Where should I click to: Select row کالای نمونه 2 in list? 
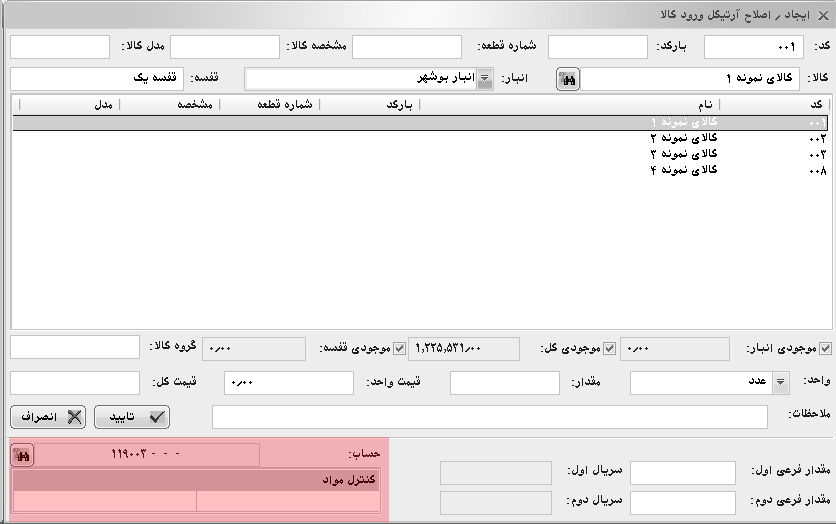tap(680, 138)
